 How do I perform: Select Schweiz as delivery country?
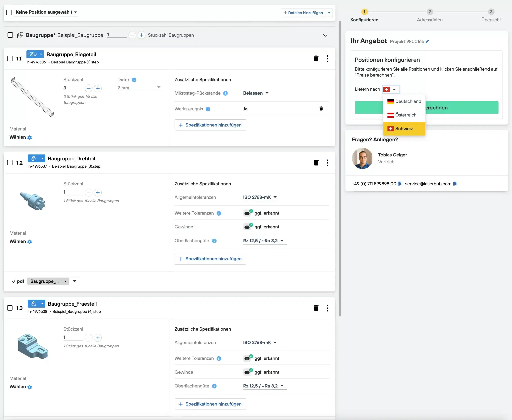coord(404,129)
